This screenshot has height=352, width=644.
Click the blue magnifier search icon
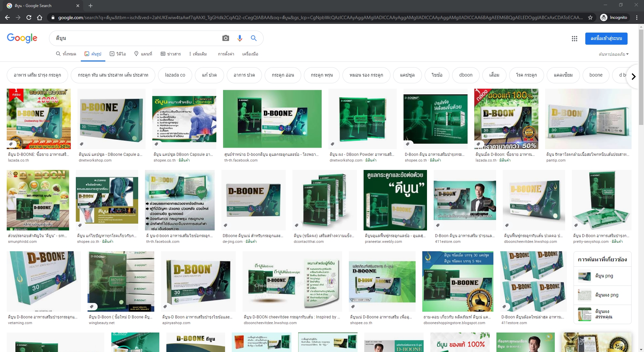[x=254, y=38]
